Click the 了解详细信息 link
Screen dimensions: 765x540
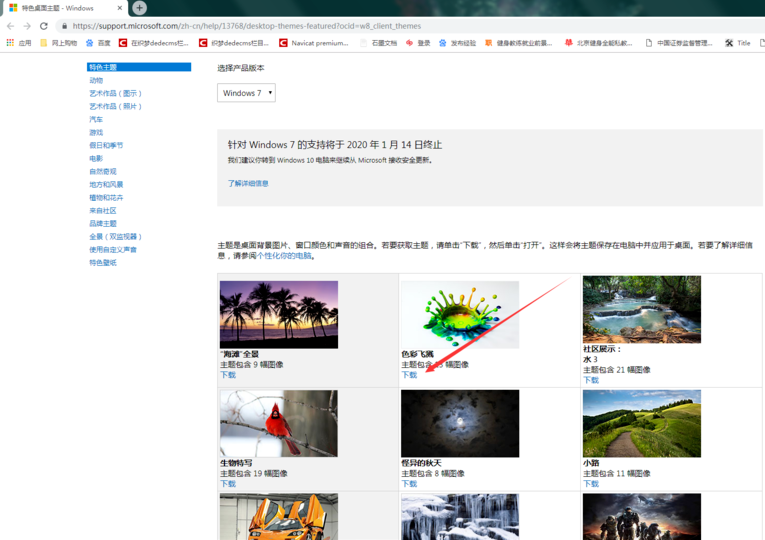[248, 183]
